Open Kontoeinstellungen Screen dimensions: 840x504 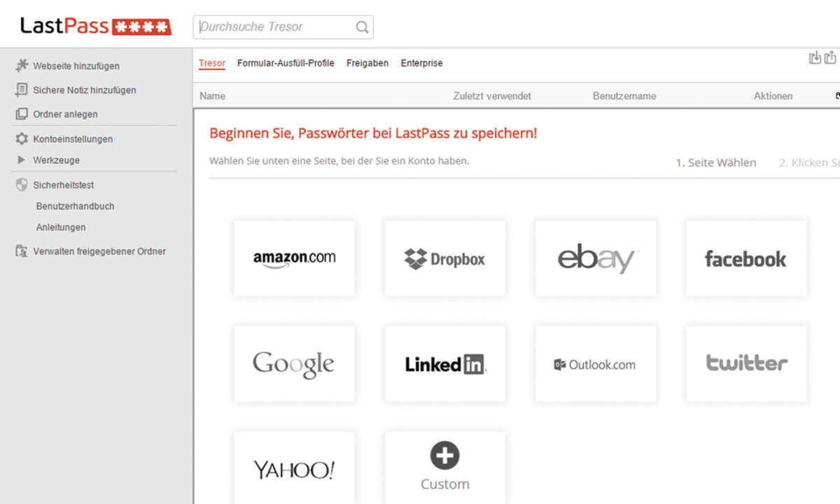tap(73, 139)
